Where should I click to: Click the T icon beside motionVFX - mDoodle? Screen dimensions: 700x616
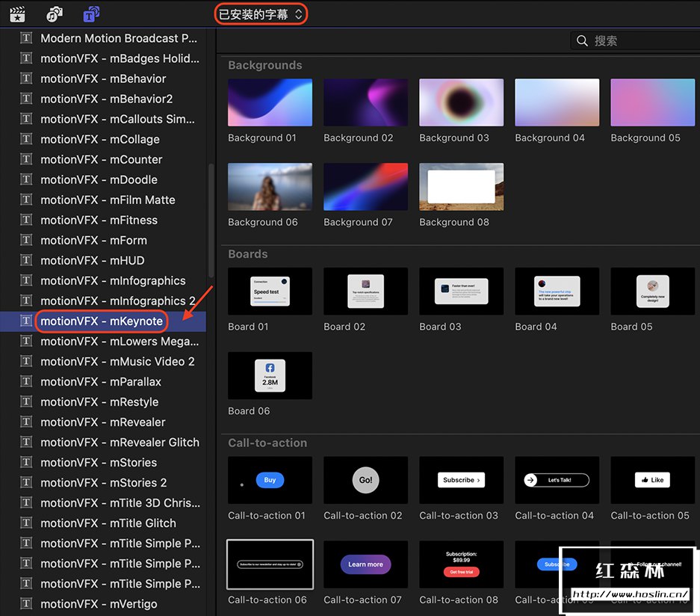[x=26, y=179]
